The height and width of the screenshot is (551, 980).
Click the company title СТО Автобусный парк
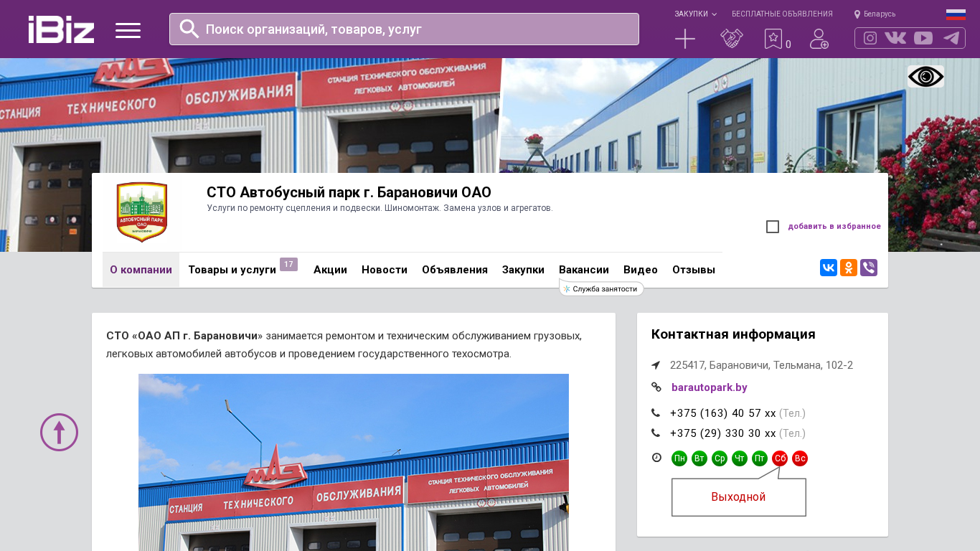coord(349,192)
